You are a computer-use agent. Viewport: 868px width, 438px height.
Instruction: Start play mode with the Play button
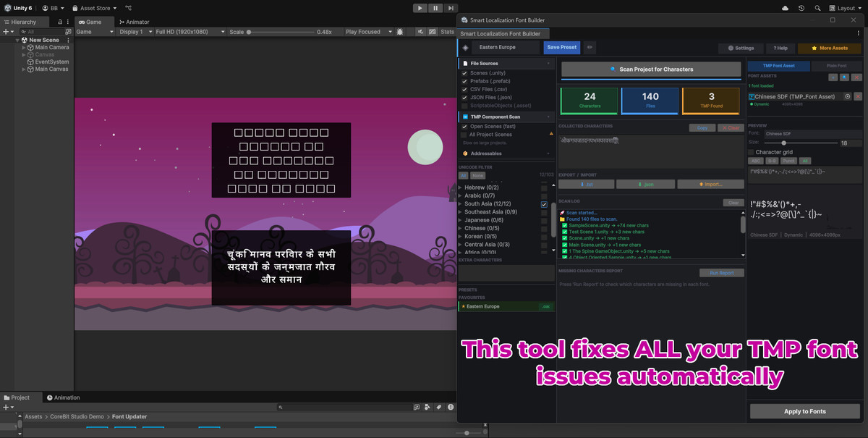[x=420, y=8]
